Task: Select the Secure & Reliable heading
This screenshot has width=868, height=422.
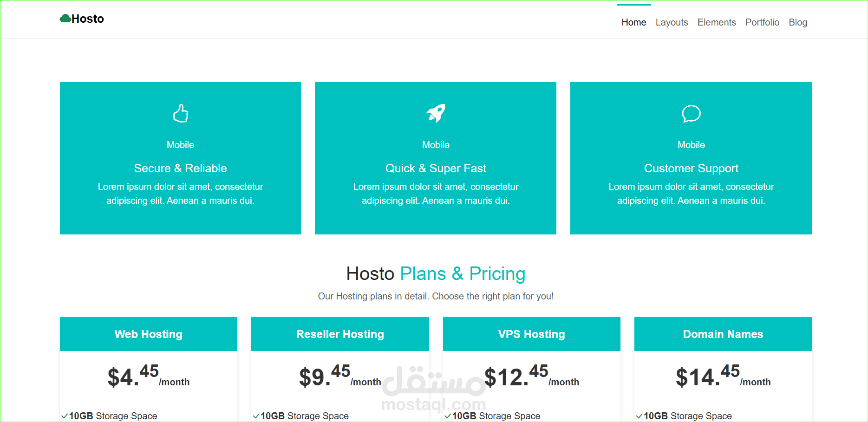Action: coord(181,168)
